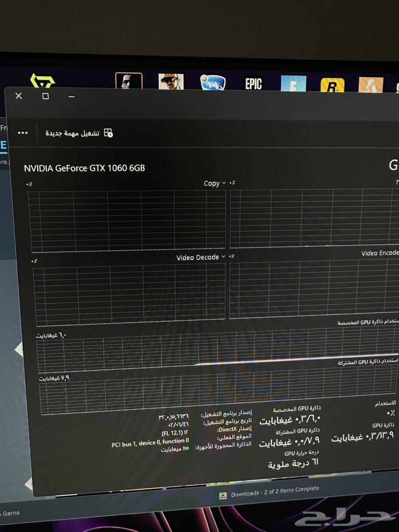Open the three-dot more options menu
Screen dimensions: 399x532
pyautogui.click(x=23, y=133)
